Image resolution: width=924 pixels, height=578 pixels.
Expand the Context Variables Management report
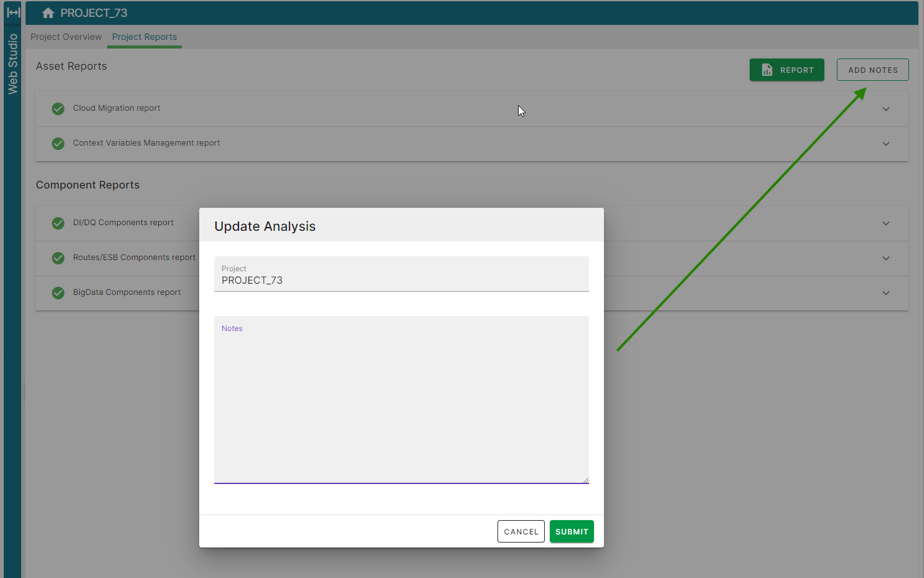coord(885,143)
